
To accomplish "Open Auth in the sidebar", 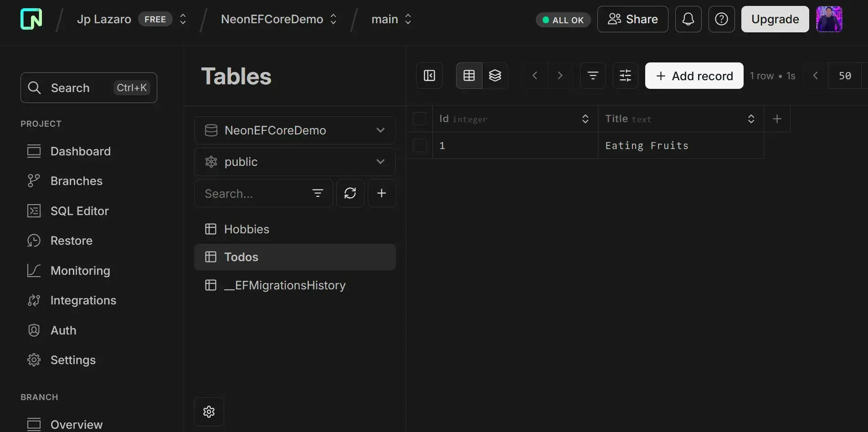I will coord(51,330).
